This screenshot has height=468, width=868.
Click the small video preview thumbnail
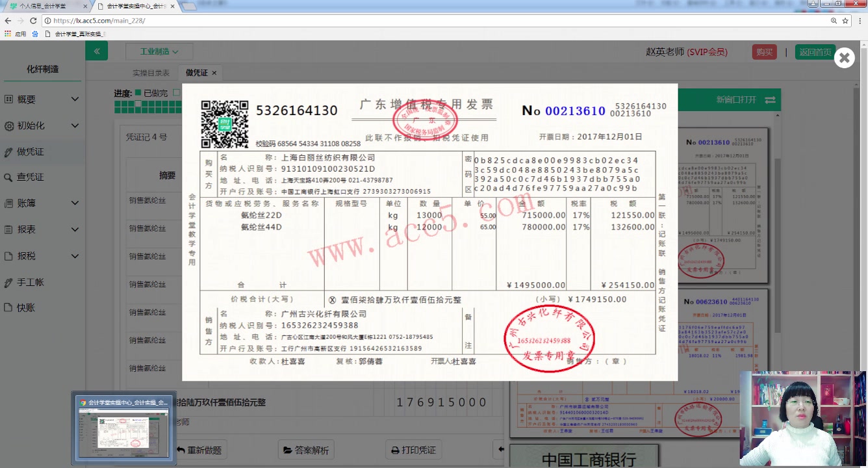(123, 428)
